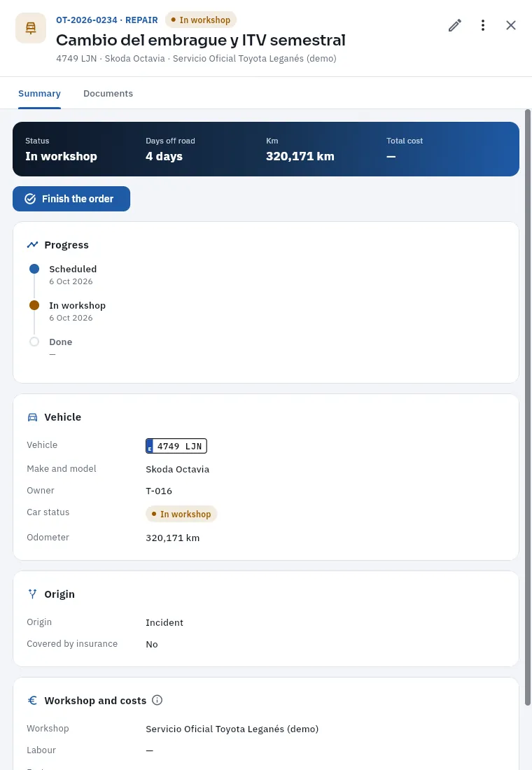Click the In workshop progress step marker
This screenshot has height=770, width=532.
(34, 305)
